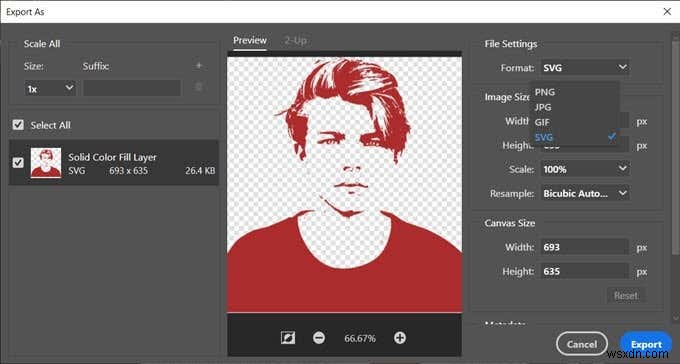Open the 1x size dropdown

pos(50,89)
